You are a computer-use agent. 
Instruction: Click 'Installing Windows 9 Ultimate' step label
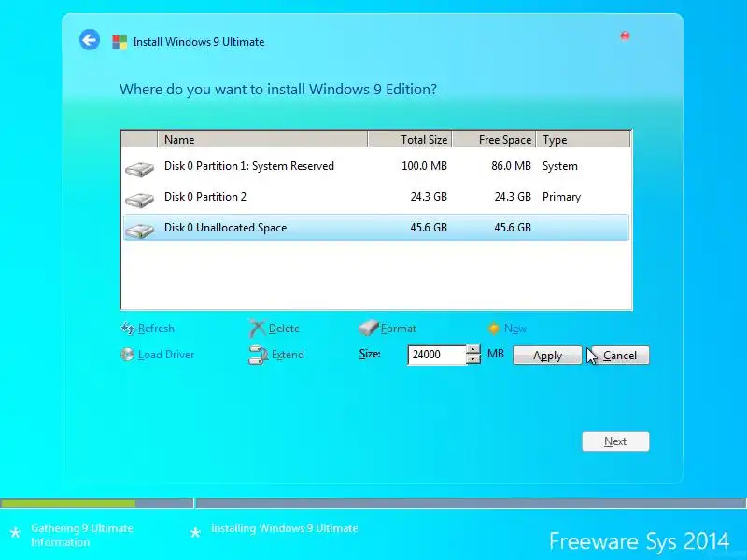point(284,528)
